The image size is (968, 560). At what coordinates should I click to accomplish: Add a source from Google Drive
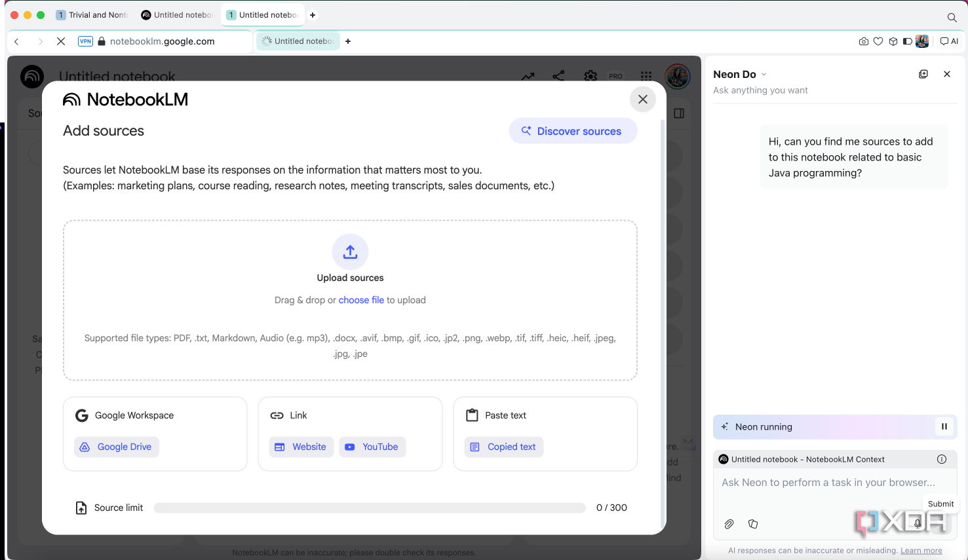[x=117, y=447]
